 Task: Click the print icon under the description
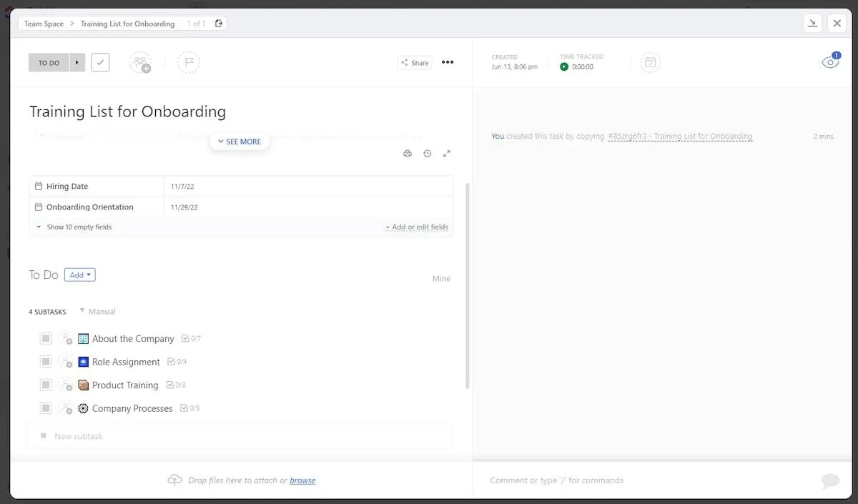(408, 154)
